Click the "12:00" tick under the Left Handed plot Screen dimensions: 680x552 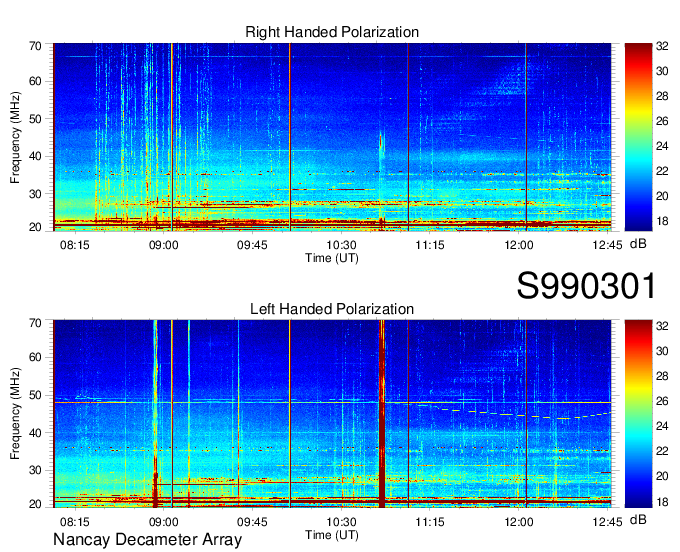click(x=519, y=522)
